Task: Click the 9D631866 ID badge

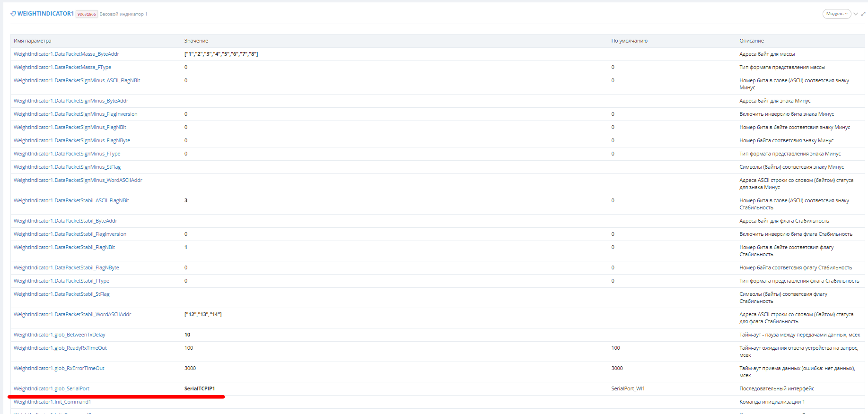Action: pyautogui.click(x=87, y=14)
